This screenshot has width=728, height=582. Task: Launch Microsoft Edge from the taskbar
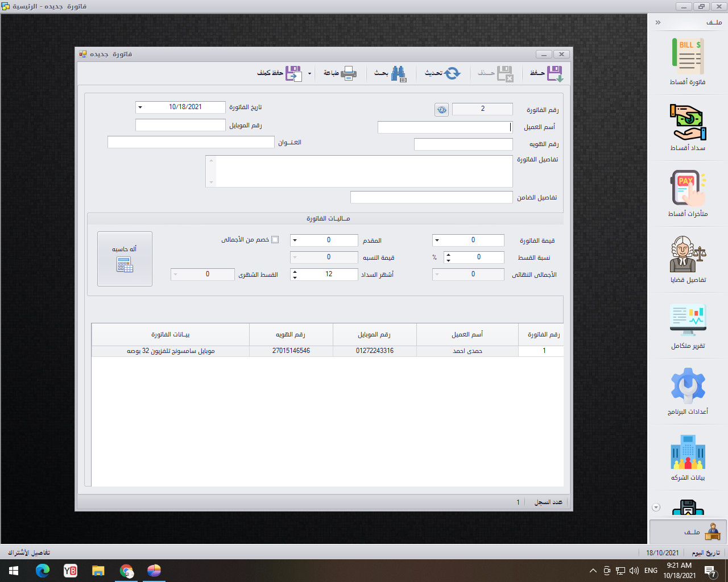(x=43, y=571)
